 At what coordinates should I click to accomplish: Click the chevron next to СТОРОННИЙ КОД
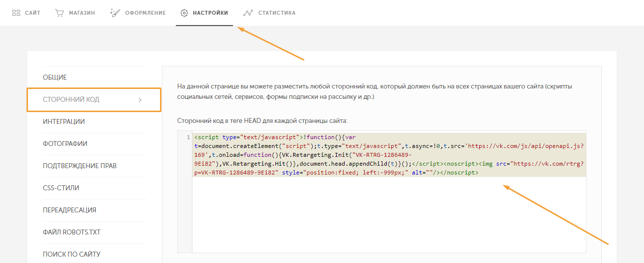point(140,100)
